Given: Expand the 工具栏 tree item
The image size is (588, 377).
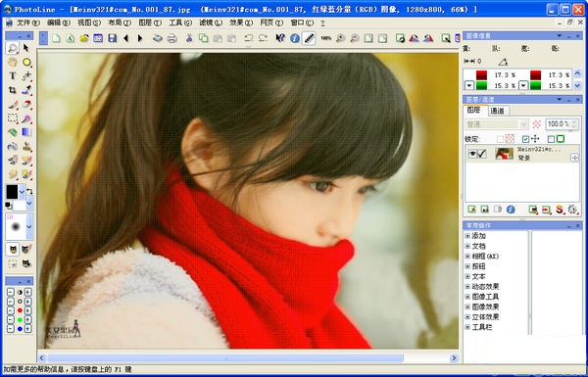Looking at the screenshot, I should (x=467, y=327).
